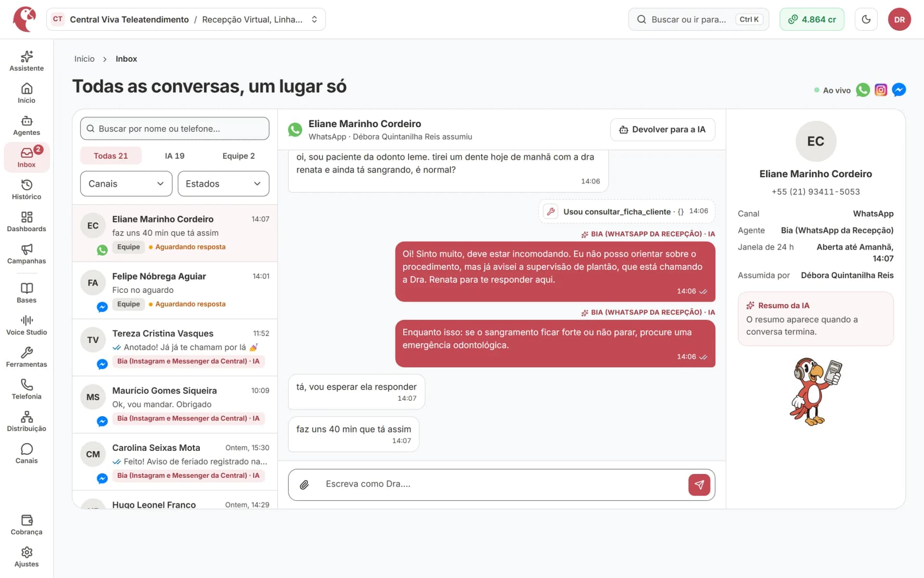This screenshot has height=578, width=924.
Task: Open the Dashboards section
Action: (x=26, y=222)
